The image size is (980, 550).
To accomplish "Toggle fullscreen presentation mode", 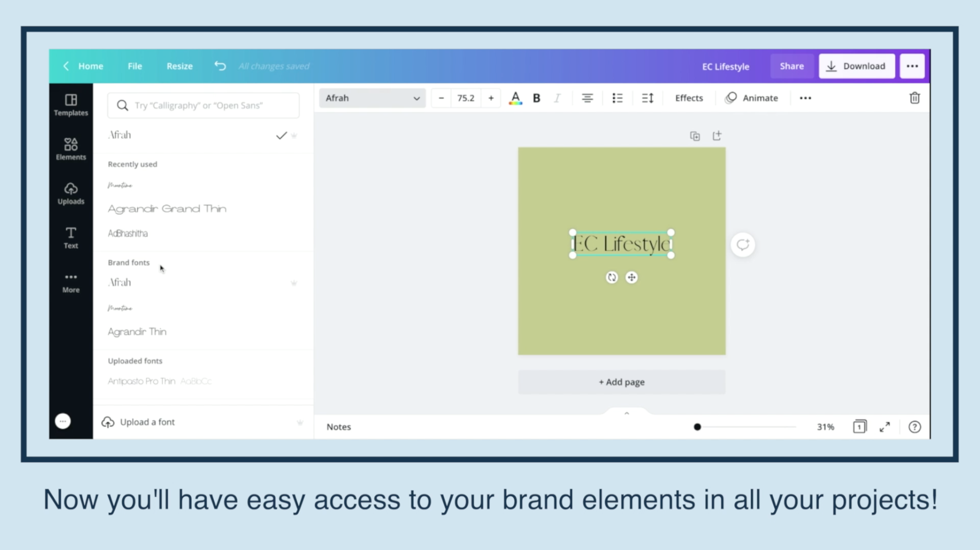I will [885, 427].
